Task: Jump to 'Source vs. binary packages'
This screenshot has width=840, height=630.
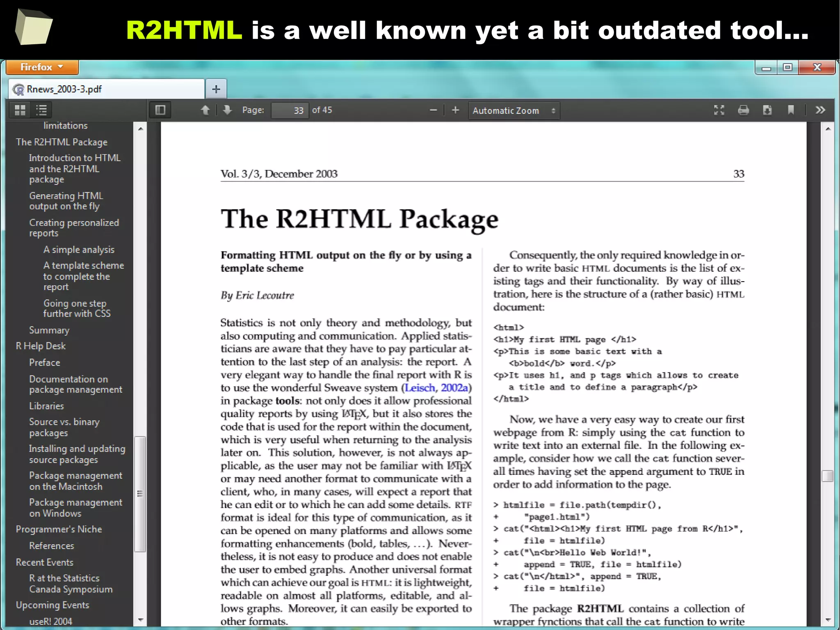Action: [x=64, y=427]
